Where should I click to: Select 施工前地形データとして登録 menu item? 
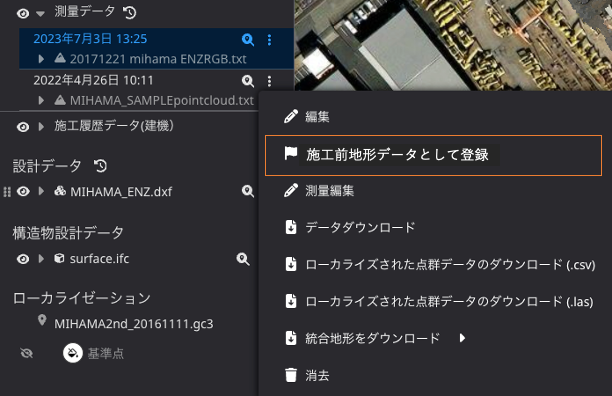[x=433, y=155]
